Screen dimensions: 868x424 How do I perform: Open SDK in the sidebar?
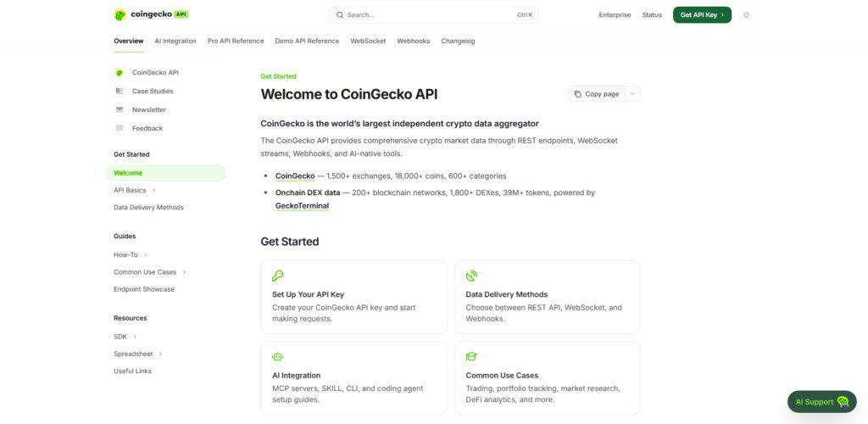(120, 337)
